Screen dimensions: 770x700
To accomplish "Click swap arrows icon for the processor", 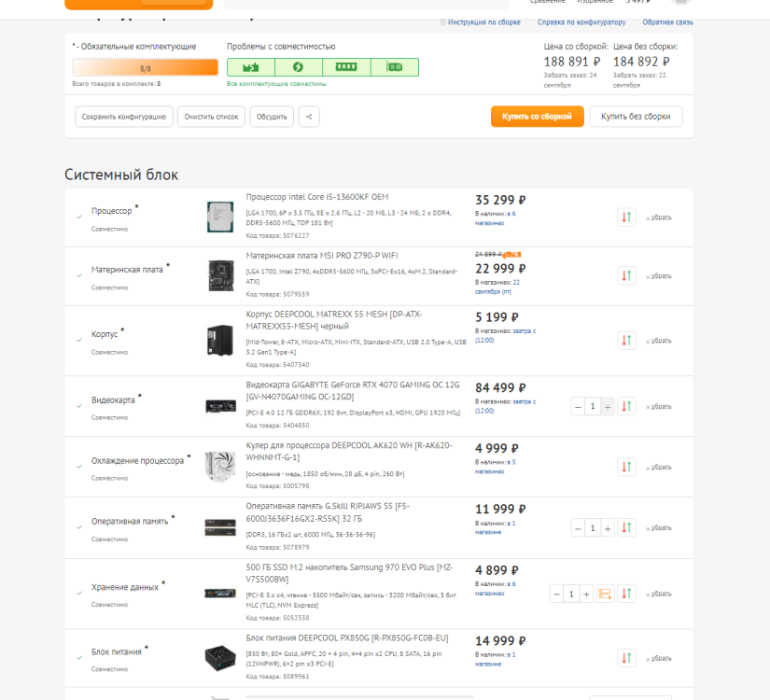I will (x=626, y=217).
